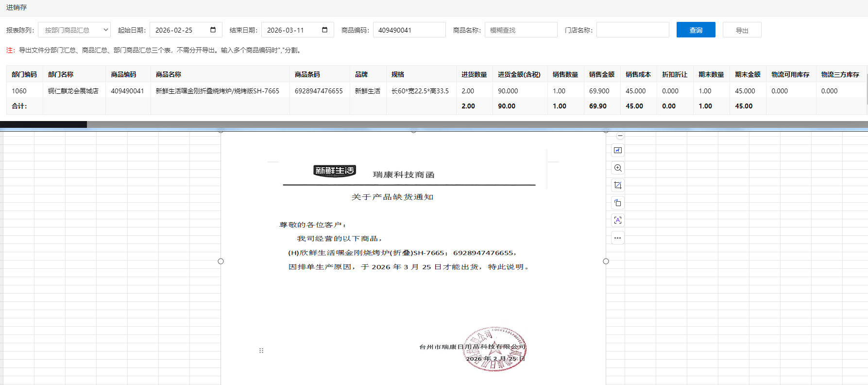868x385 pixels.
Task: Open the three-dots more options button
Action: coord(617,238)
